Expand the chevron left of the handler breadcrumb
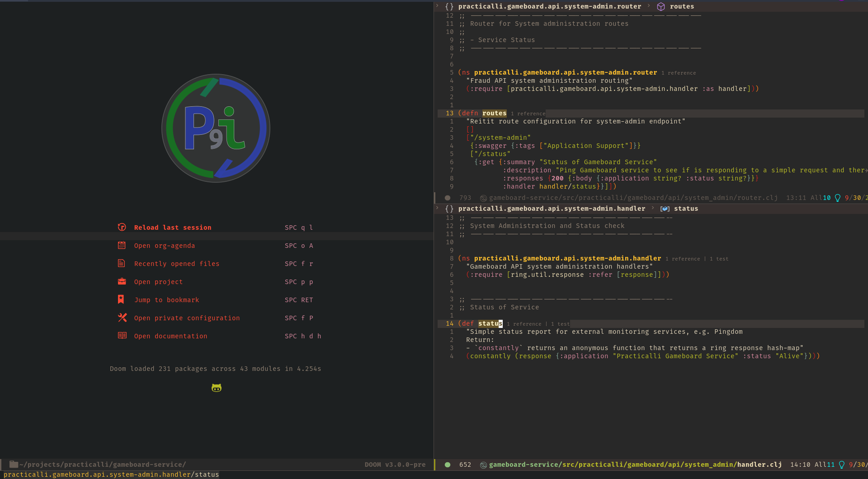The image size is (868, 479). [x=437, y=208]
